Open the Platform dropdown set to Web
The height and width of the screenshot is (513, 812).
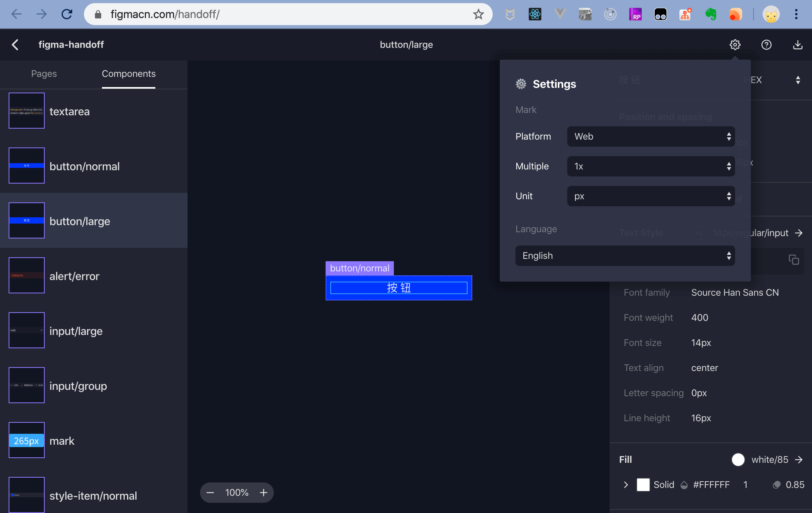pos(650,136)
